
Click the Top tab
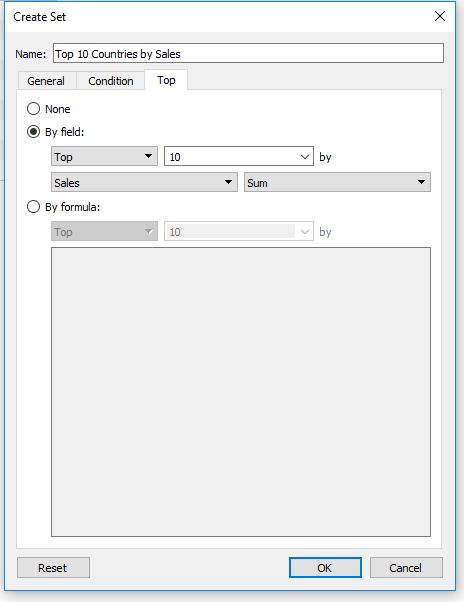coord(166,80)
